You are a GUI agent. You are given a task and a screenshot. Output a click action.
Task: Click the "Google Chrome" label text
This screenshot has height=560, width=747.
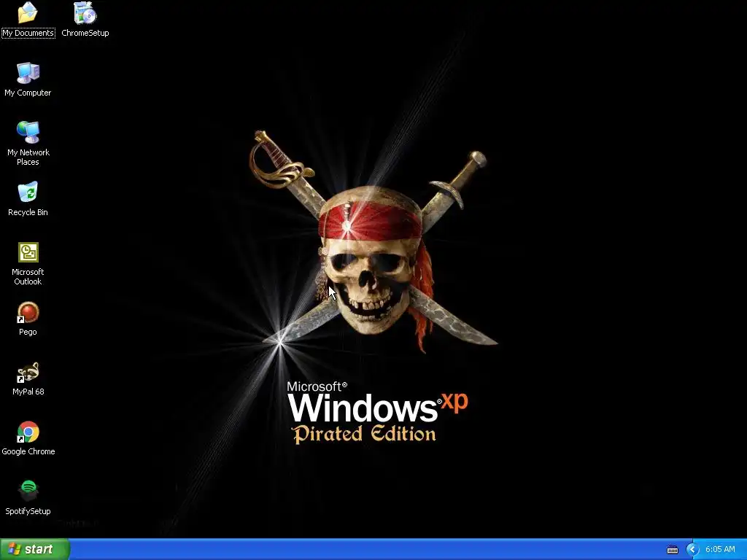point(28,451)
